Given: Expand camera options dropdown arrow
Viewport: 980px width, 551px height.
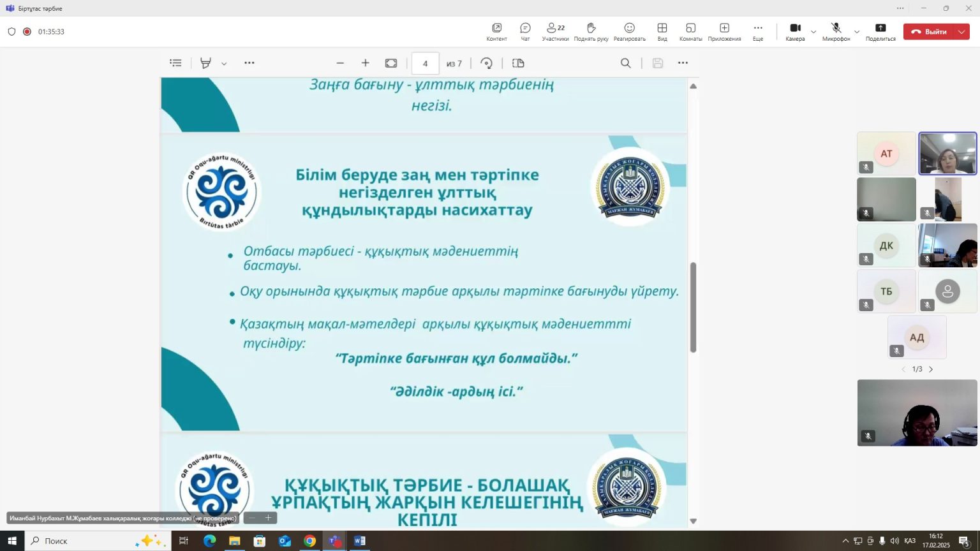Looking at the screenshot, I should click(x=813, y=32).
